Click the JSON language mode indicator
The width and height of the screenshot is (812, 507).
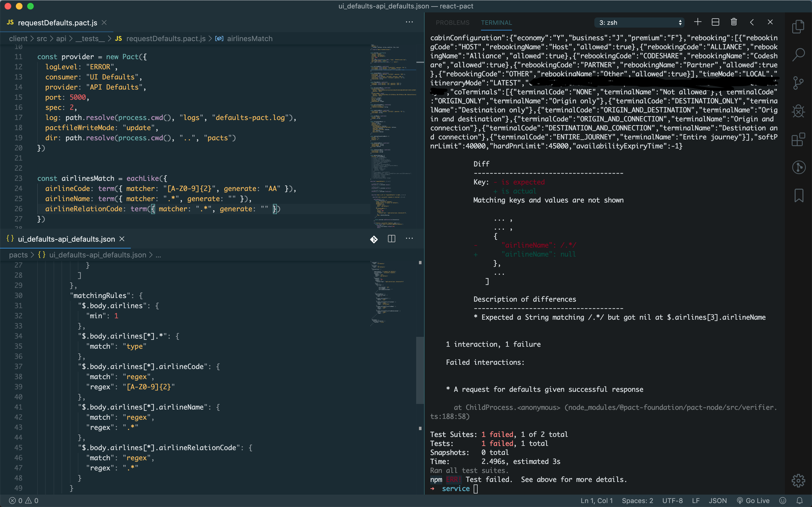(x=717, y=500)
